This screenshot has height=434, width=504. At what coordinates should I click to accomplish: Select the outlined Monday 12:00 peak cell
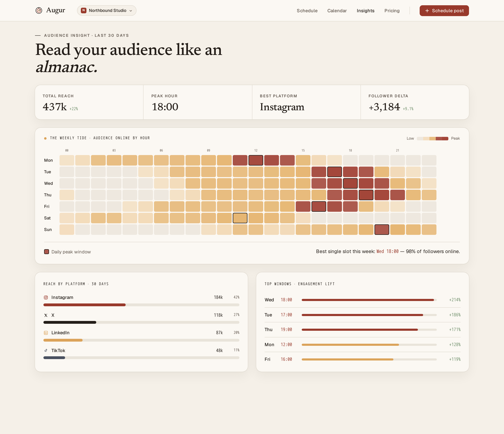256,160
